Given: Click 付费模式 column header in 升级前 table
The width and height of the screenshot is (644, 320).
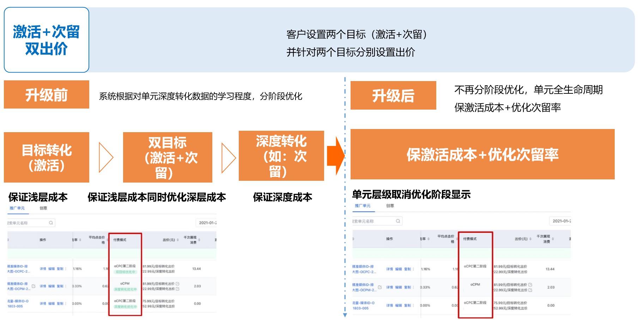Looking at the screenshot, I should pyautogui.click(x=120, y=240).
